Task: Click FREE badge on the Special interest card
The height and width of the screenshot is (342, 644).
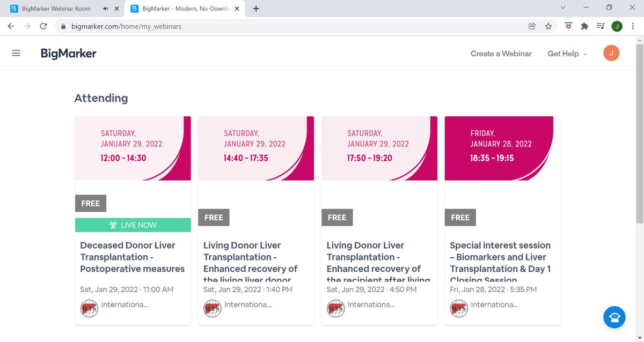Action: click(460, 217)
